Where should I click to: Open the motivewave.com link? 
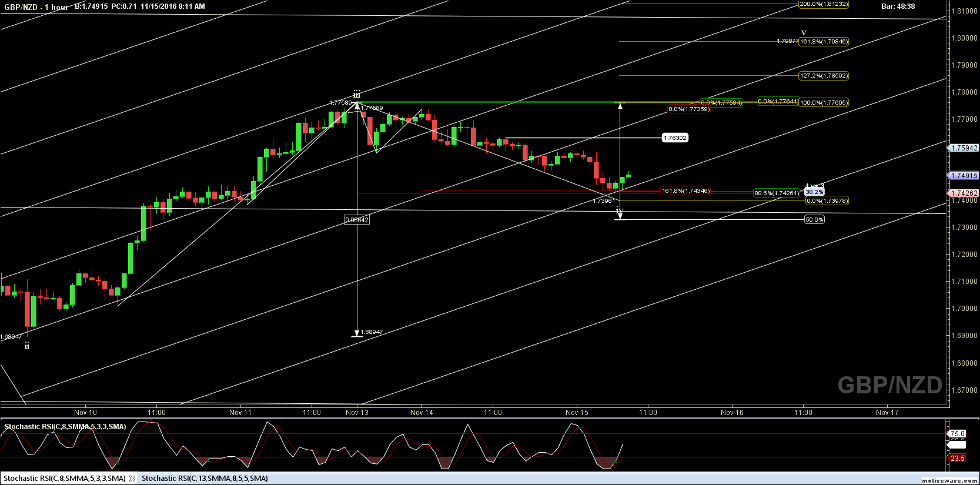coord(950,481)
